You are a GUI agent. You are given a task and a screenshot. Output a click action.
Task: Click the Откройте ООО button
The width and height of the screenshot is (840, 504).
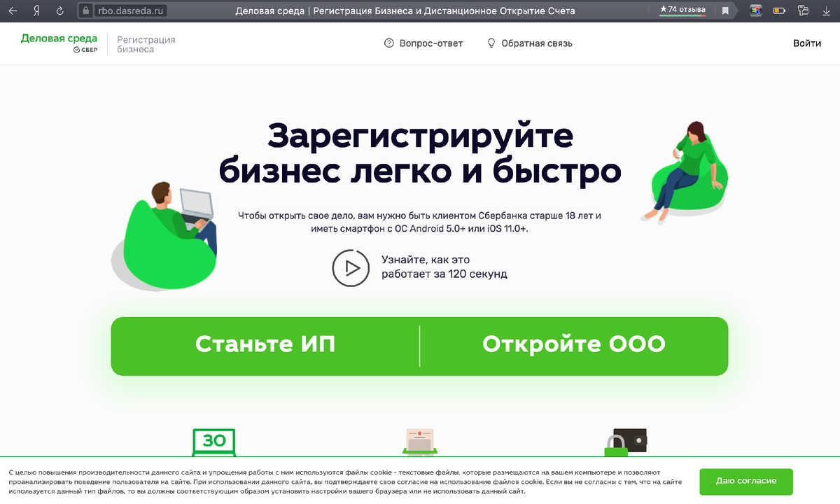[574, 344]
